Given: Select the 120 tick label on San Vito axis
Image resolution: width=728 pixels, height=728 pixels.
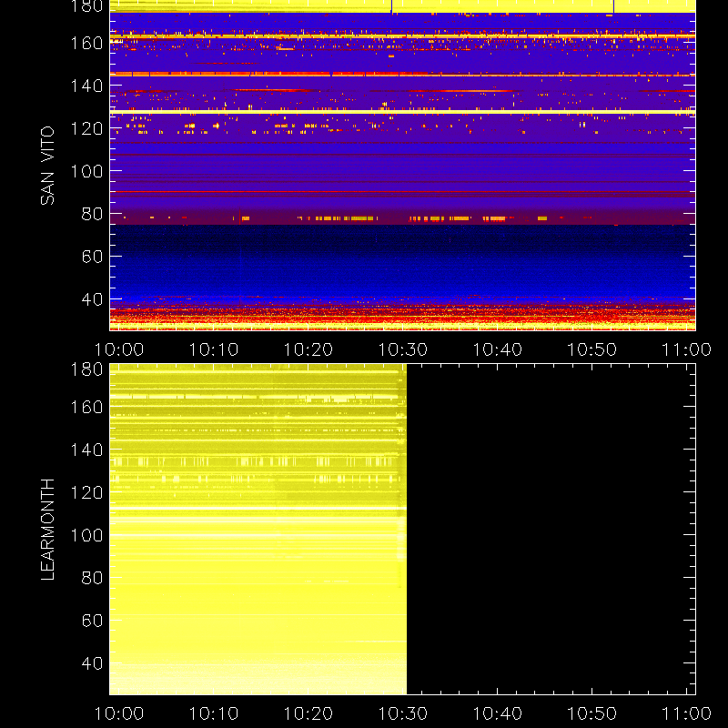Looking at the screenshot, I should [86, 128].
